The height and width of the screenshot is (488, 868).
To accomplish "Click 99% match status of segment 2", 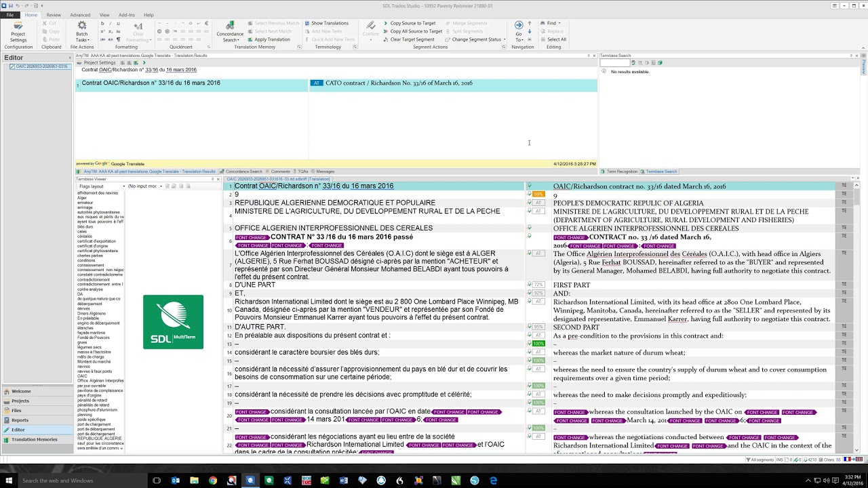I will [x=538, y=195].
